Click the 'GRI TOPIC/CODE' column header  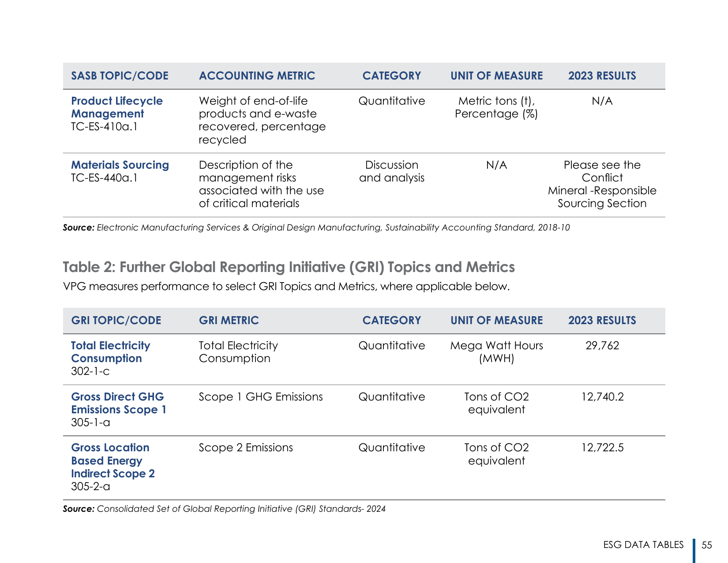click(x=116, y=321)
